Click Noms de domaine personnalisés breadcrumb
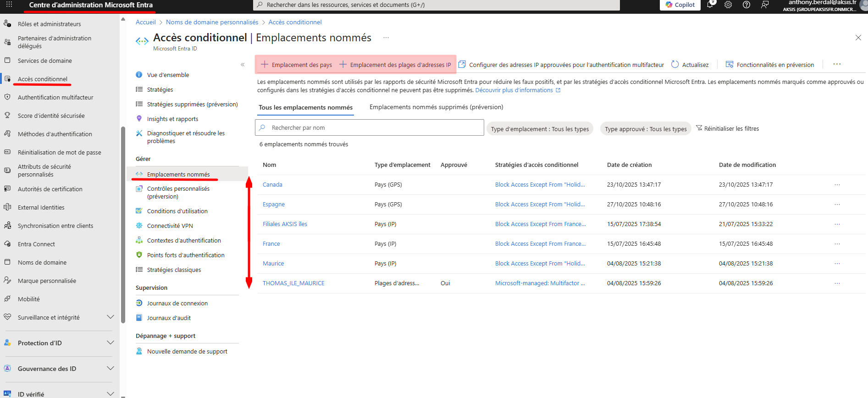The image size is (868, 398). tap(212, 22)
